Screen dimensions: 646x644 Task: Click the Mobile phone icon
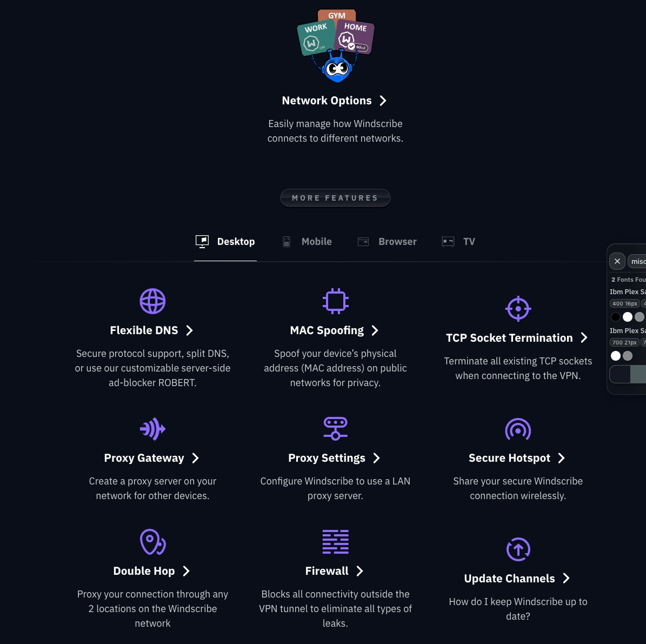tap(287, 242)
